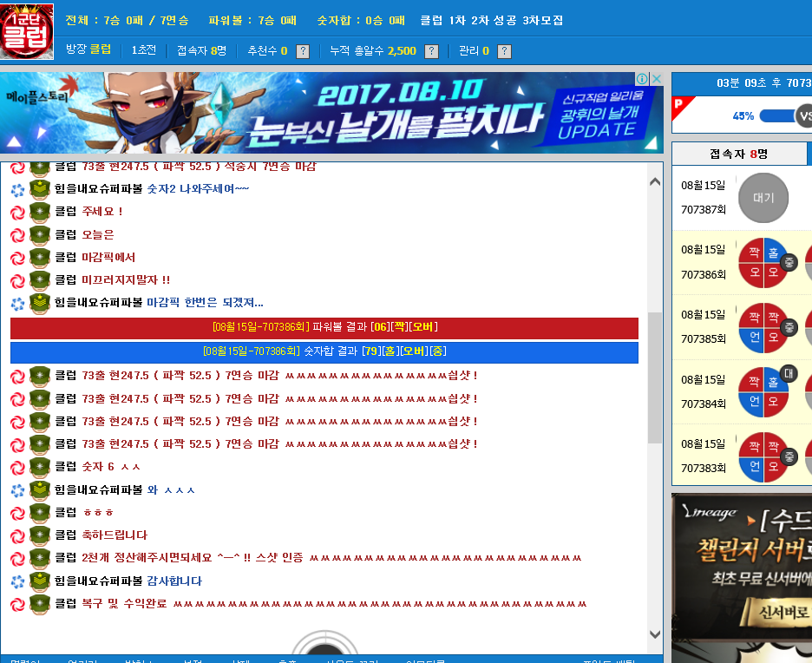Screen dimensions: 812x663
Task: Click the avatar icon beside '오늘은' message
Action: (x=40, y=234)
